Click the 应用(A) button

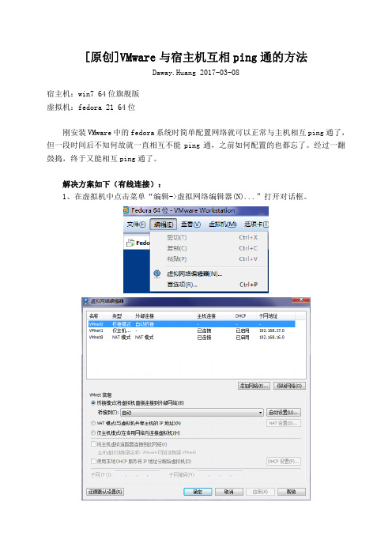260,492
